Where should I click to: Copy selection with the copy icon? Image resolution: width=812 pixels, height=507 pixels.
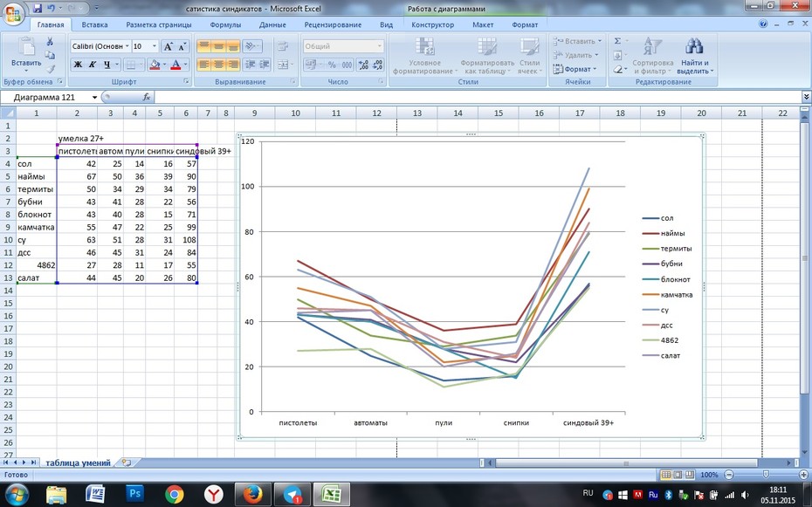(50, 55)
